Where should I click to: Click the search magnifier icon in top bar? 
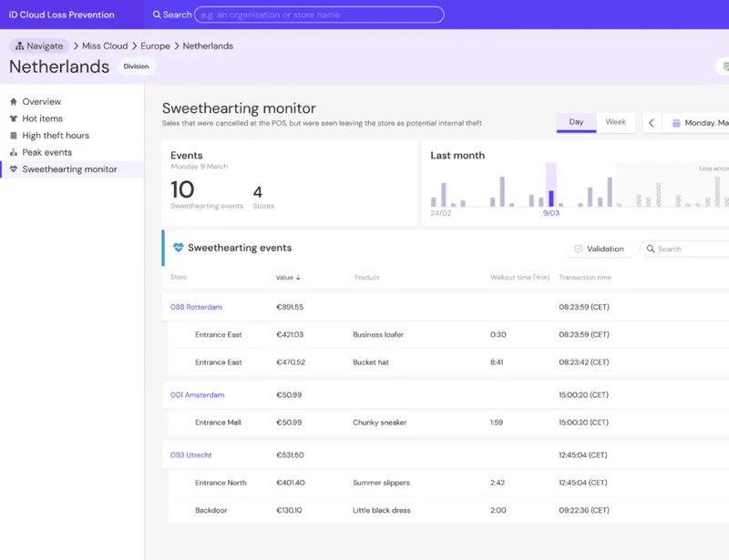157,15
